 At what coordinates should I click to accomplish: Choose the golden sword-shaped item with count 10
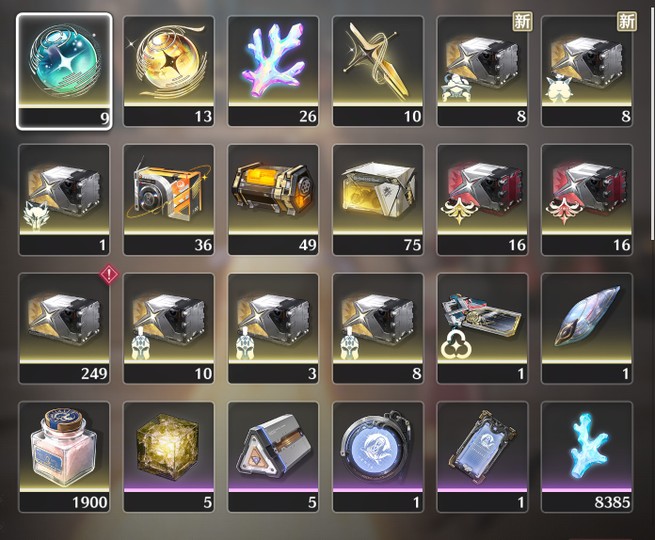(378, 71)
